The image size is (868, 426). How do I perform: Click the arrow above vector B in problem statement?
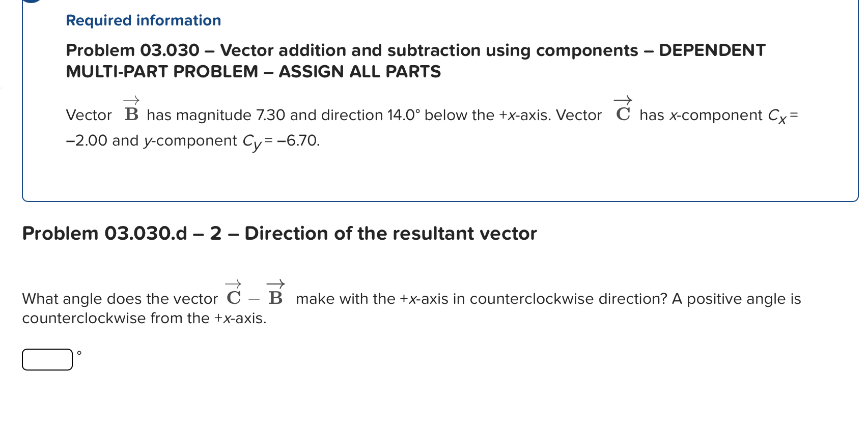[131, 99]
